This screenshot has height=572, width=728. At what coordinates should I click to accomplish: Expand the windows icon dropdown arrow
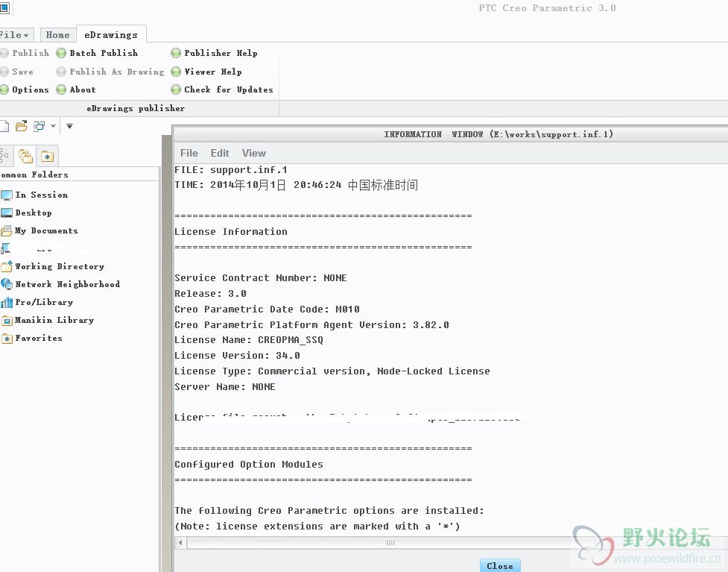pyautogui.click(x=54, y=126)
